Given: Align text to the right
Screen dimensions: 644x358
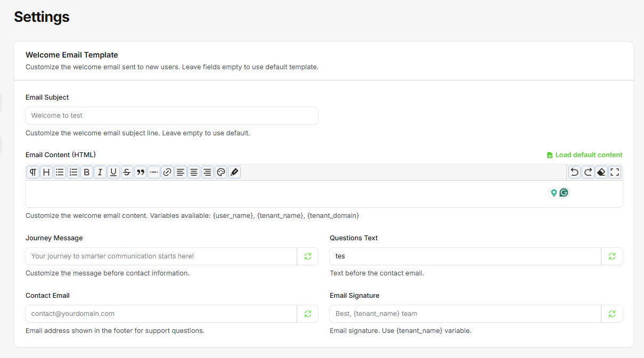Looking at the screenshot, I should 207,172.
